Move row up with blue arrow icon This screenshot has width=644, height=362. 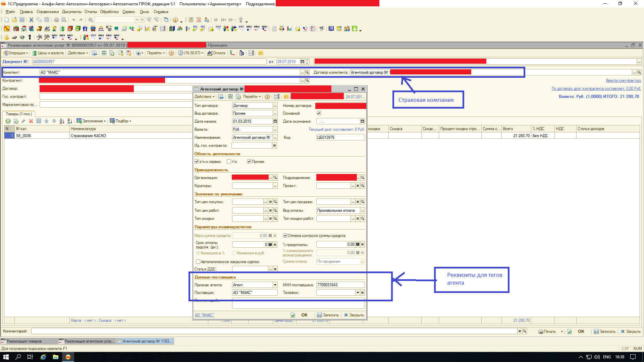coord(46,121)
